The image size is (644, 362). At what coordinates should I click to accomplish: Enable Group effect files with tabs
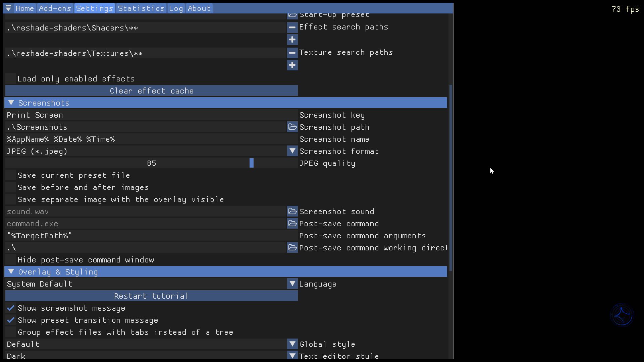pyautogui.click(x=11, y=332)
